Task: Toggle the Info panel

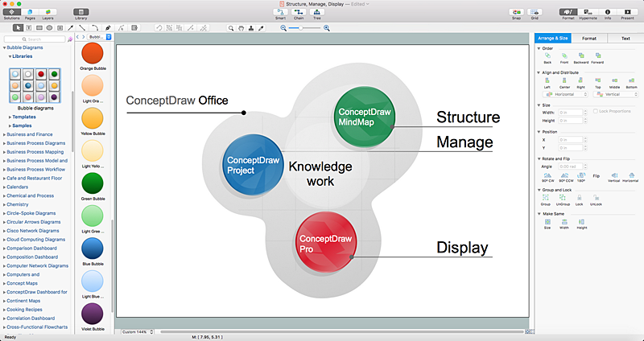Action: (x=608, y=12)
